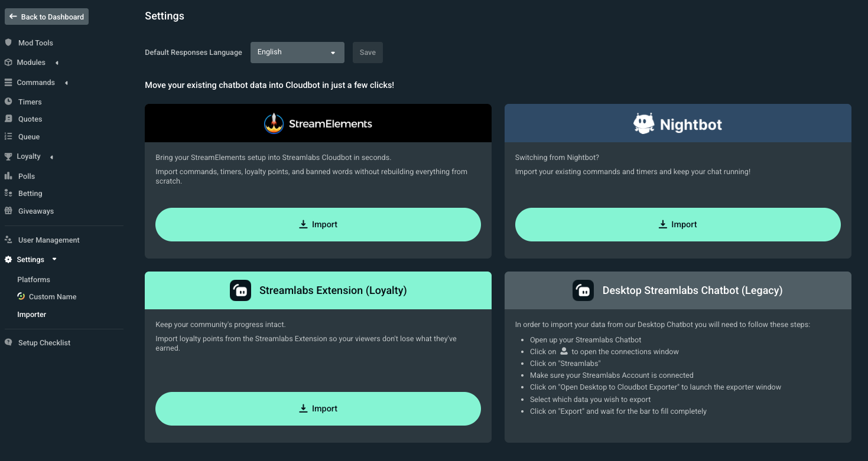The height and width of the screenshot is (461, 868).
Task: Click the Setup Checklist icon
Action: tap(8, 342)
